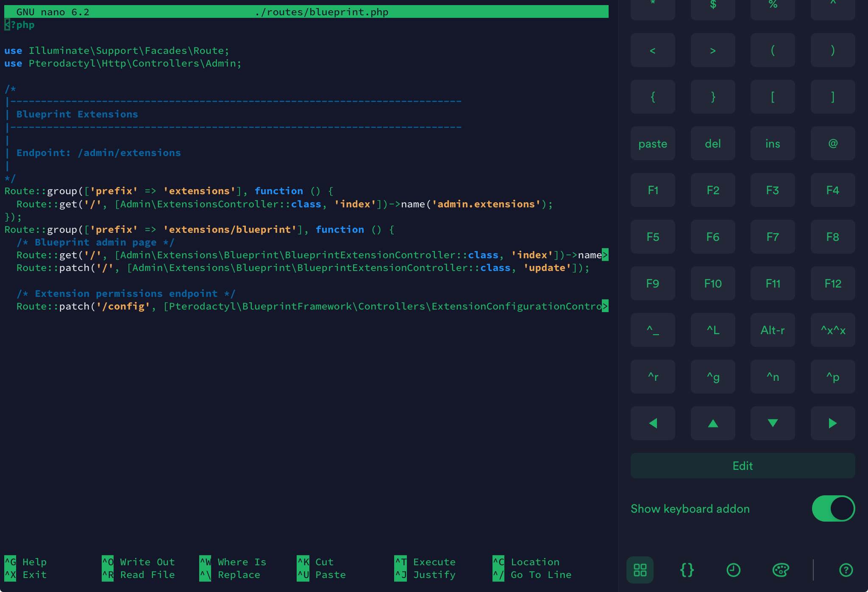
Task: Tap the F5 function key
Action: 653,237
